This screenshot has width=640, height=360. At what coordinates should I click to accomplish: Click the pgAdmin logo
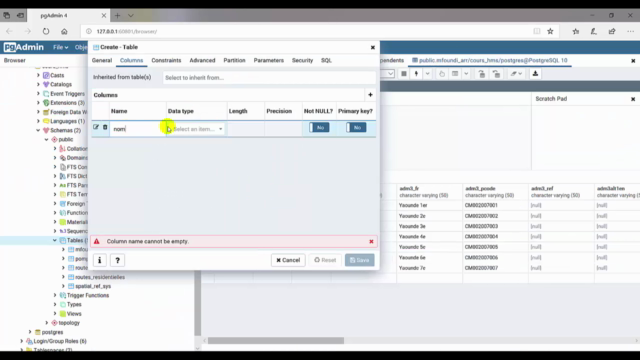(24, 47)
